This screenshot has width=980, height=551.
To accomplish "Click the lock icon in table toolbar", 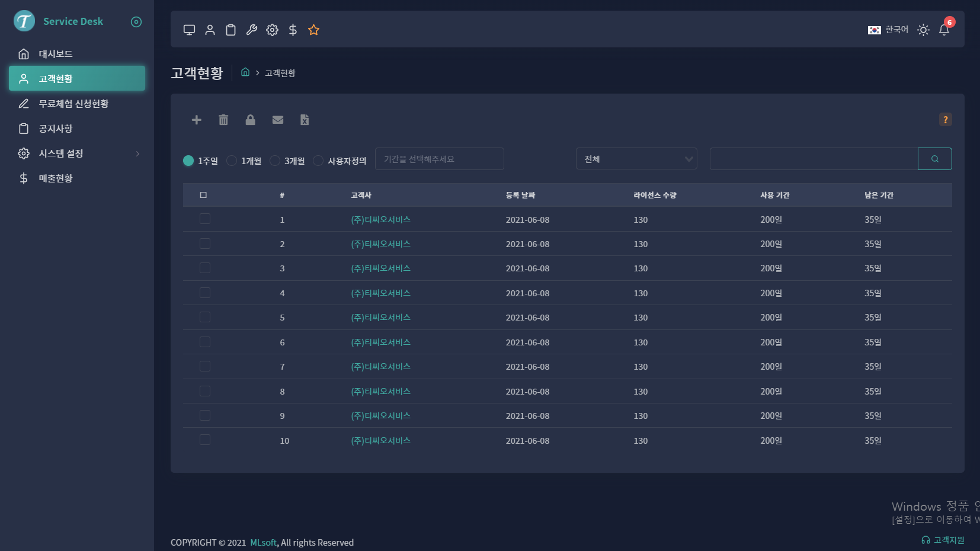I will [251, 120].
